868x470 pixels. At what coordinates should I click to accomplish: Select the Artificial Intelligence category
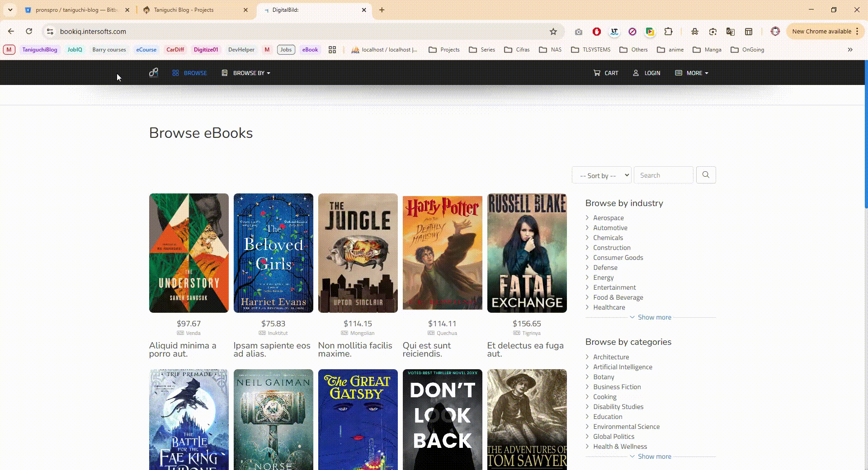point(623,367)
